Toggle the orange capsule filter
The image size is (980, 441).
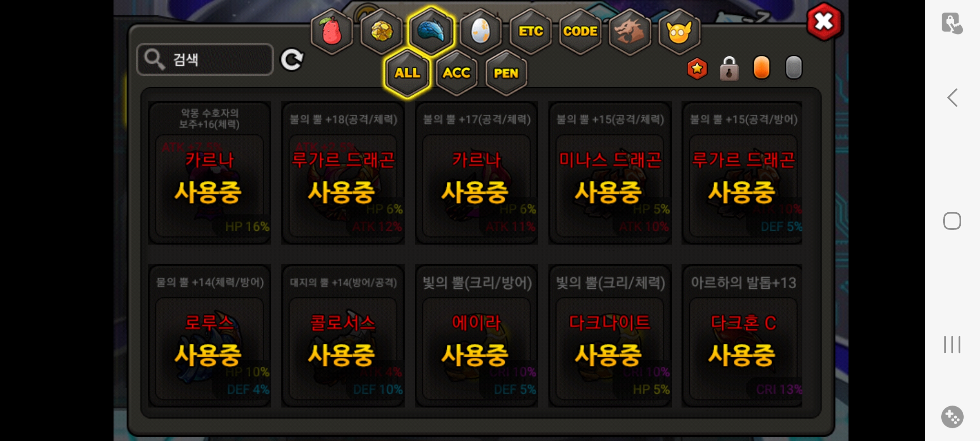(762, 67)
